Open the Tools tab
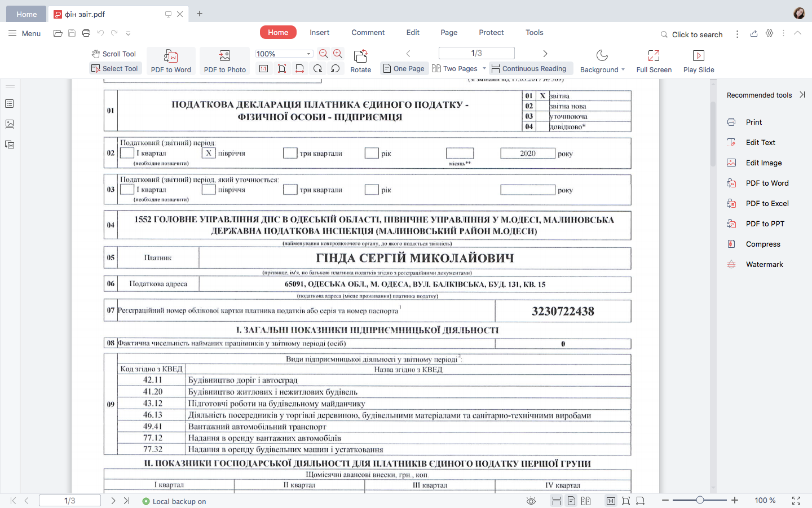812x508 pixels. click(x=535, y=32)
